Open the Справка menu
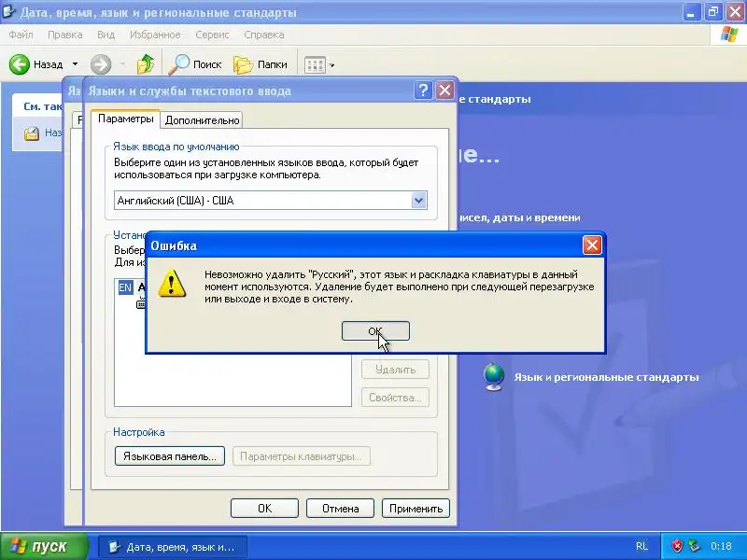Image resolution: width=747 pixels, height=560 pixels. (264, 35)
